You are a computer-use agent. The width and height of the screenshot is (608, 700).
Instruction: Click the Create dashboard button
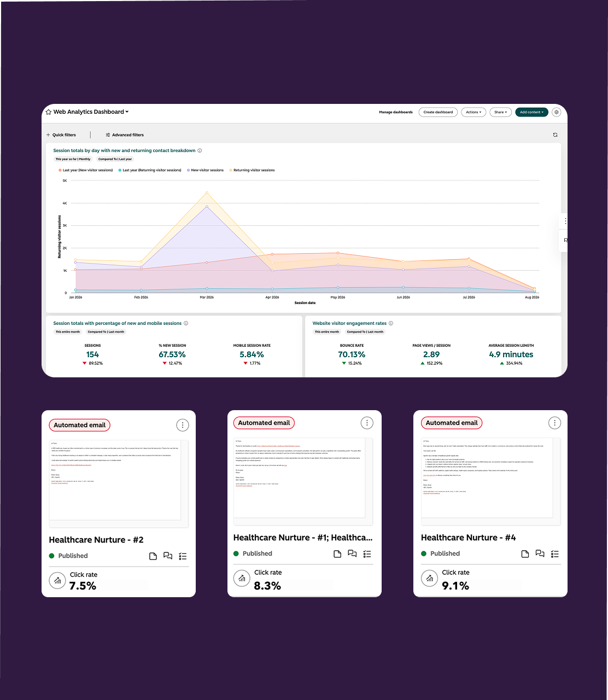pos(438,112)
